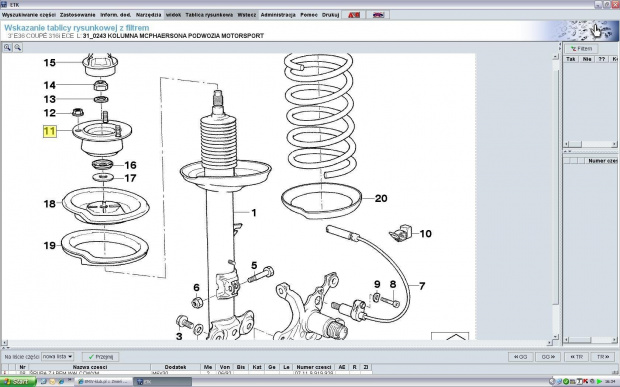Click the car icon in the menu bar
The image size is (620, 387).
378,15
